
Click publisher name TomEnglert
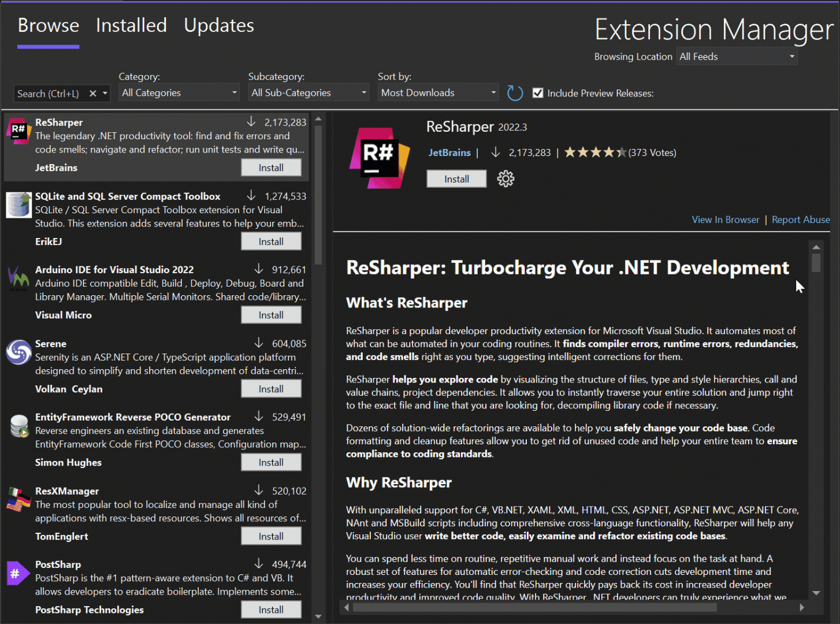(62, 536)
